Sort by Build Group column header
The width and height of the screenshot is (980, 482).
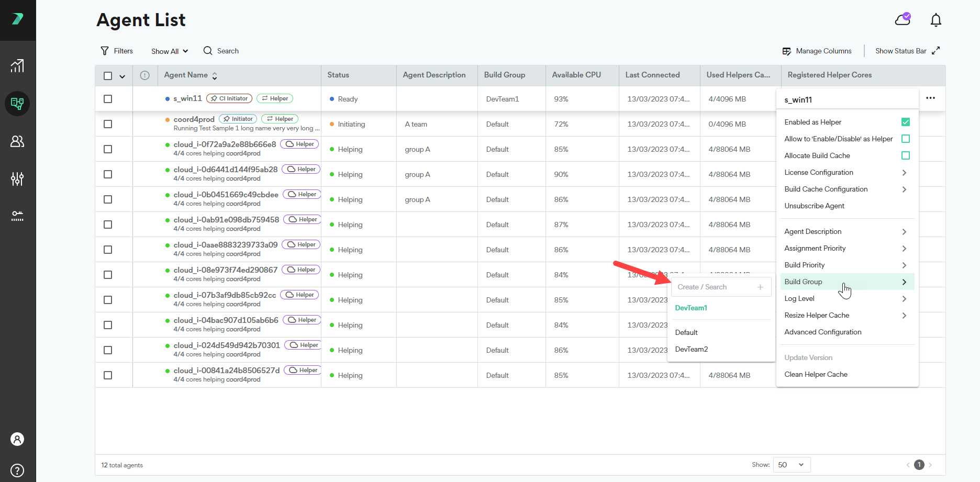[505, 75]
